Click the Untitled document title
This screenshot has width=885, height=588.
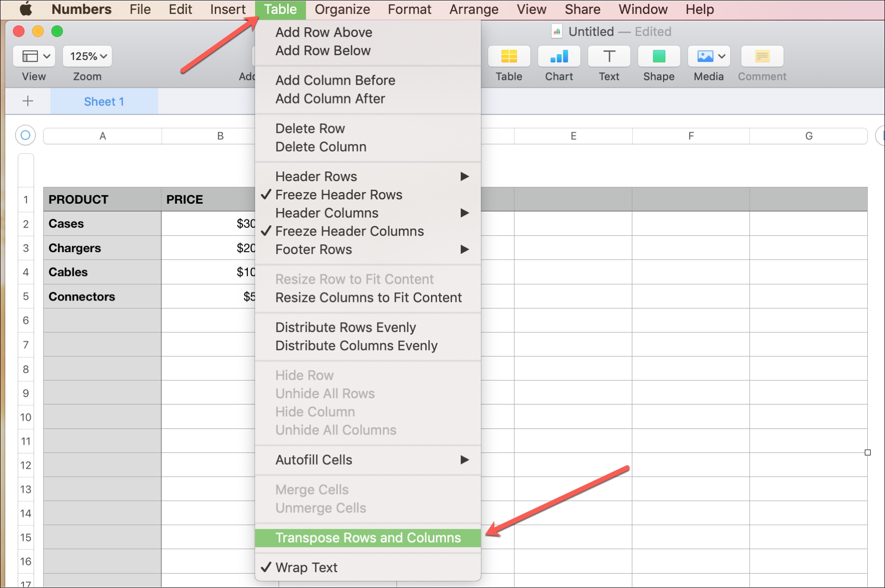(x=591, y=32)
